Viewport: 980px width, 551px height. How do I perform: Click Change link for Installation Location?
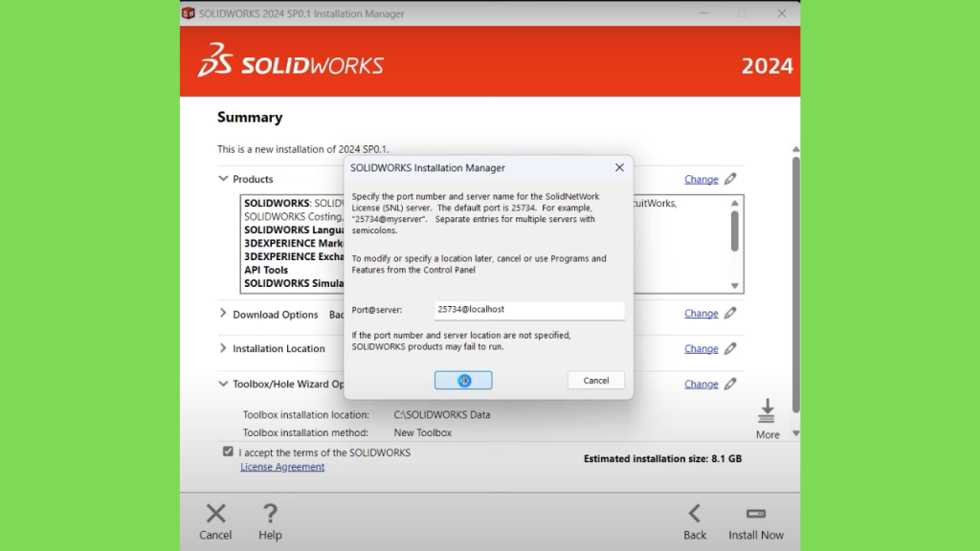click(702, 348)
